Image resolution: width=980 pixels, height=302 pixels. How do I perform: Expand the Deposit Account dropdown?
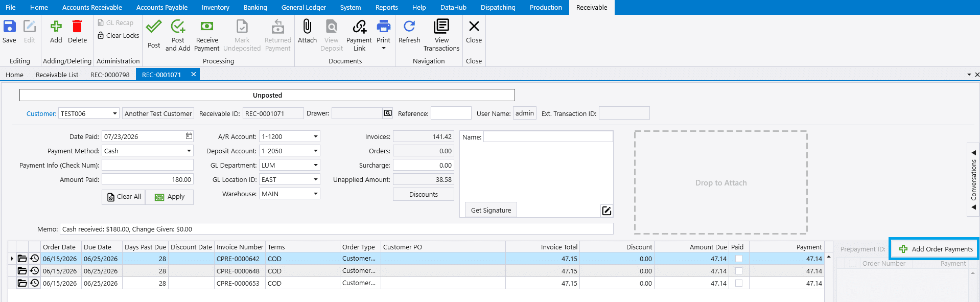(x=315, y=151)
